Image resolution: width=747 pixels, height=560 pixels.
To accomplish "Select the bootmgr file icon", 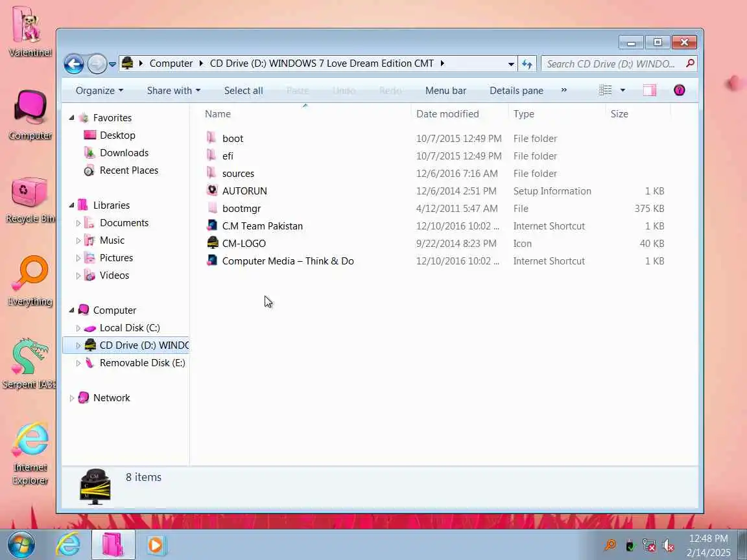I will click(212, 208).
